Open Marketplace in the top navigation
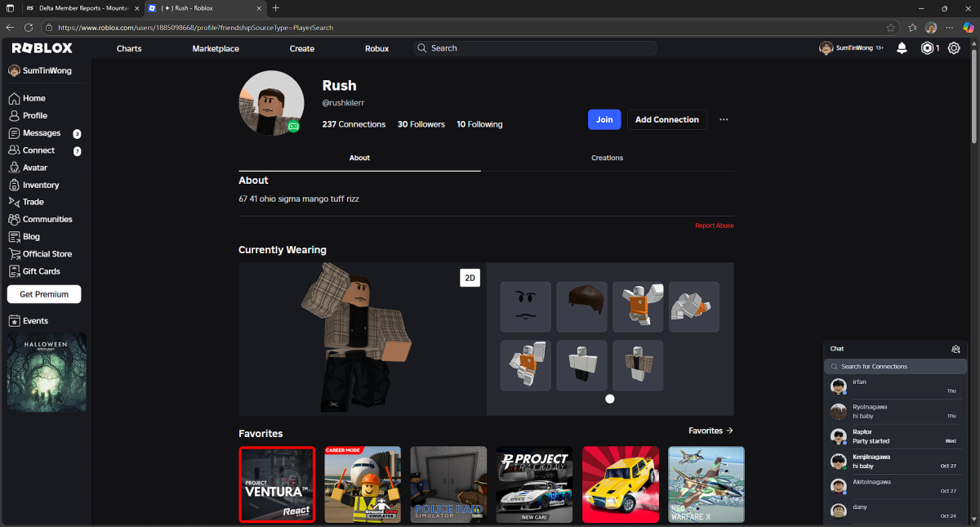980x527 pixels. tap(216, 48)
